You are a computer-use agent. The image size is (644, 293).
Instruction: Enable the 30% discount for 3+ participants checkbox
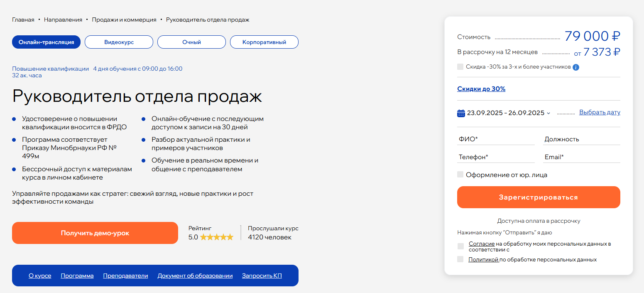tap(460, 67)
